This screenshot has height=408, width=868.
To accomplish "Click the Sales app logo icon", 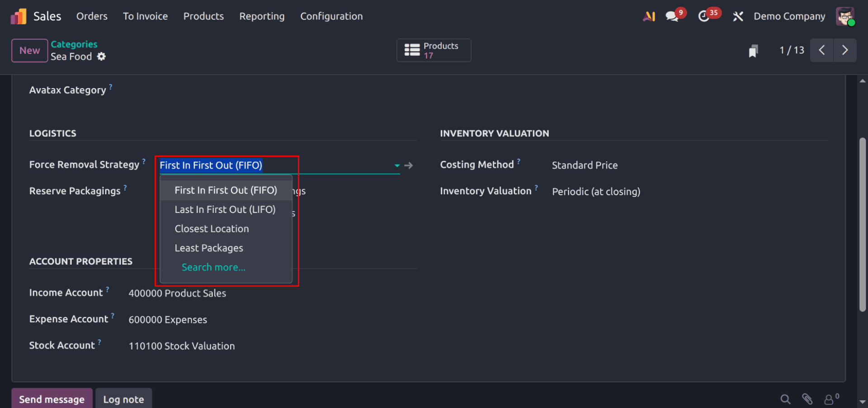I will (x=19, y=16).
